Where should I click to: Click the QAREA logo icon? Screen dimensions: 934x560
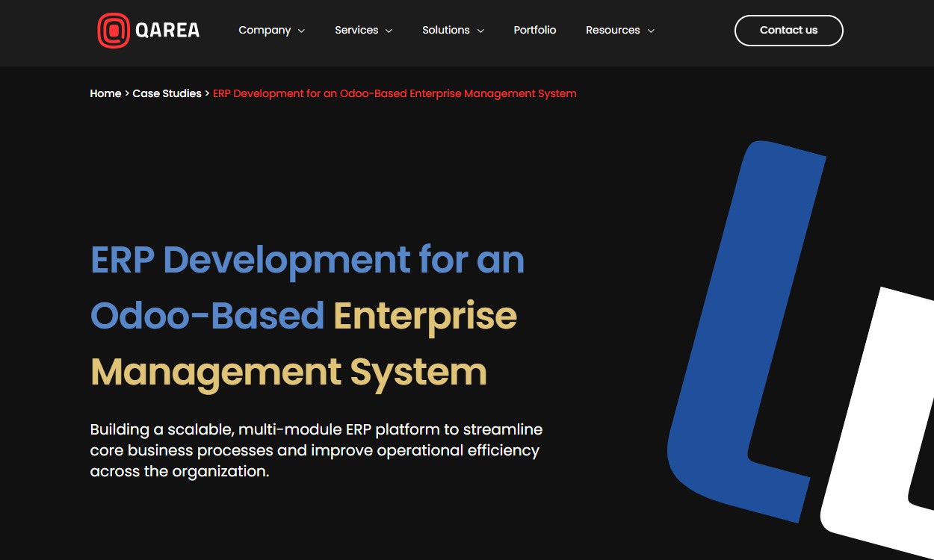click(x=114, y=31)
